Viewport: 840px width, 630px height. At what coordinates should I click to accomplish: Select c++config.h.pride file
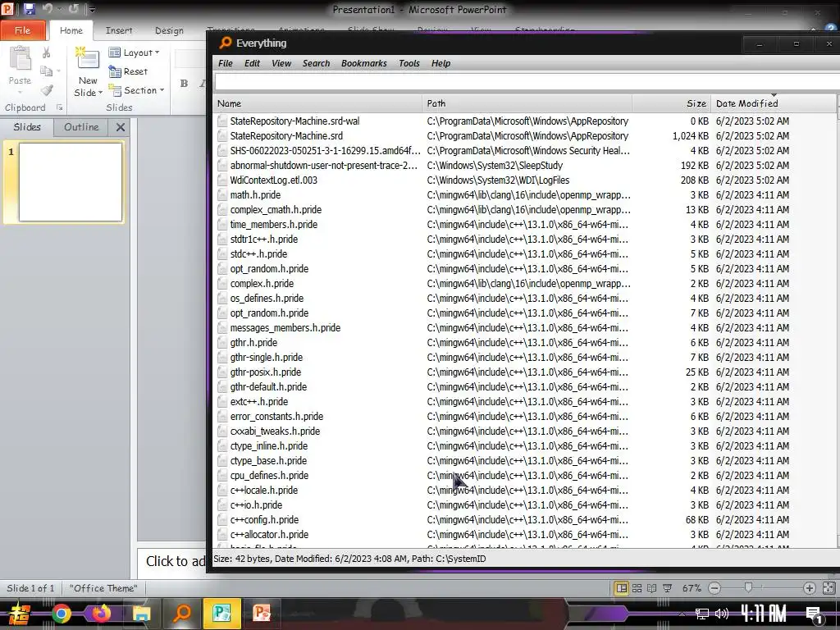click(265, 519)
